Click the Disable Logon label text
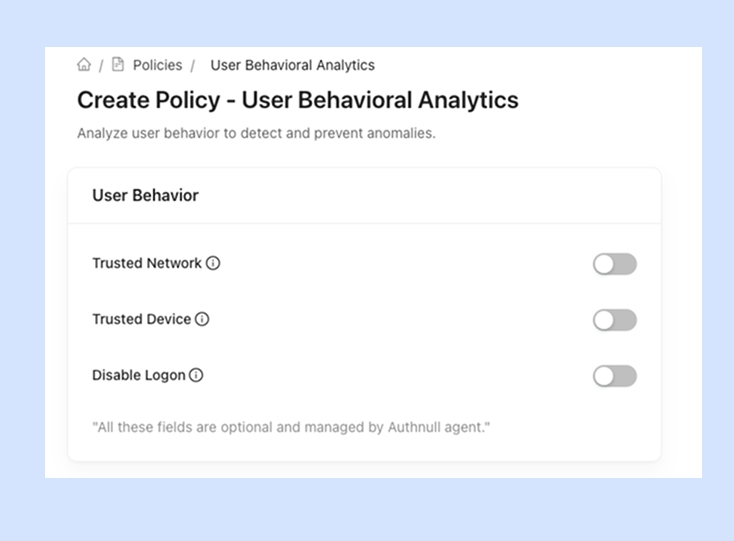This screenshot has height=541, width=734. click(138, 376)
